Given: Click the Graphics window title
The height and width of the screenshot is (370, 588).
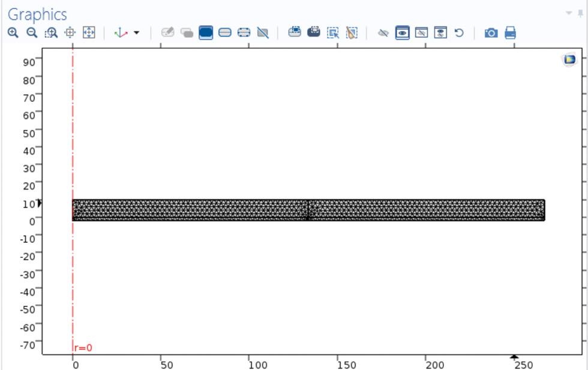Looking at the screenshot, I should [37, 14].
